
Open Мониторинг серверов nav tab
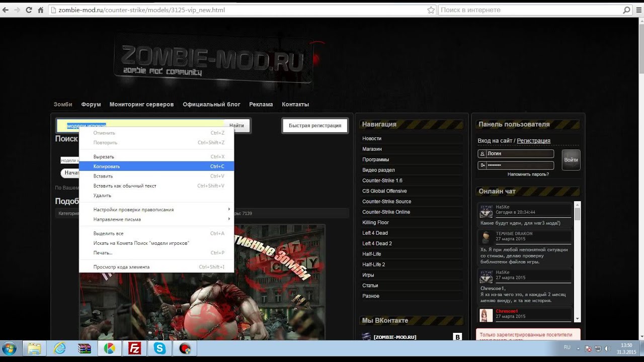click(x=141, y=105)
